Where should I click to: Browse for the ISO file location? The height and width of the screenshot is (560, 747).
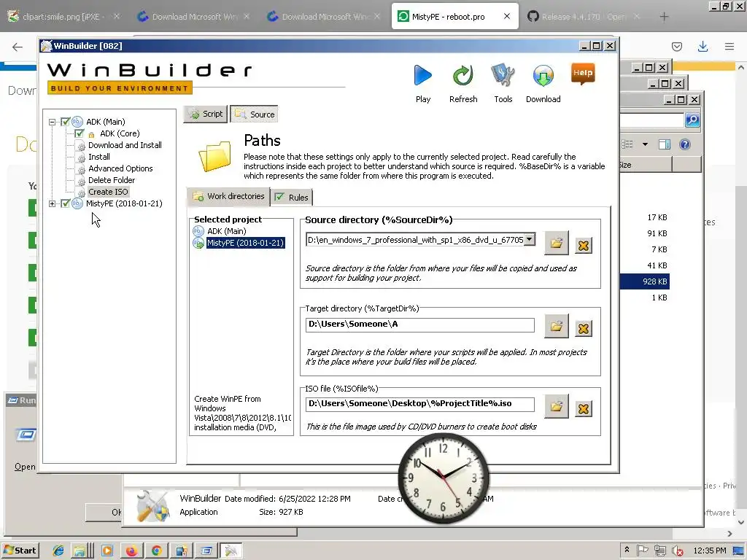coord(556,407)
